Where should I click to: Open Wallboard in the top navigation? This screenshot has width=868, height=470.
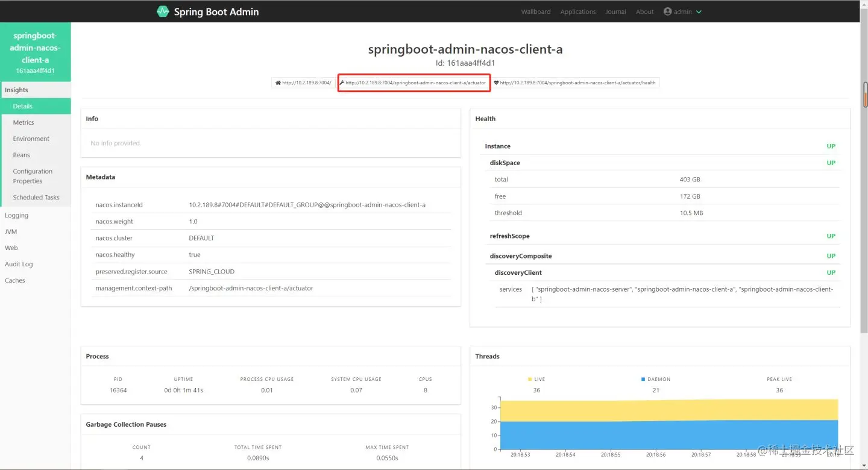click(x=536, y=11)
